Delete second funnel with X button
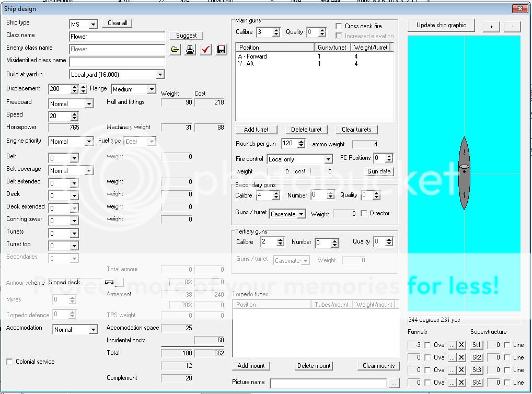 tap(461, 357)
